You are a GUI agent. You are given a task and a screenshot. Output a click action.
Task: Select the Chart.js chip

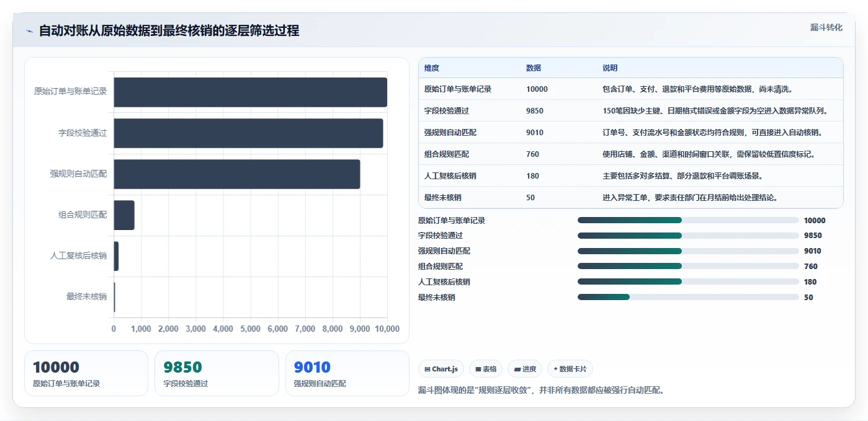point(441,369)
